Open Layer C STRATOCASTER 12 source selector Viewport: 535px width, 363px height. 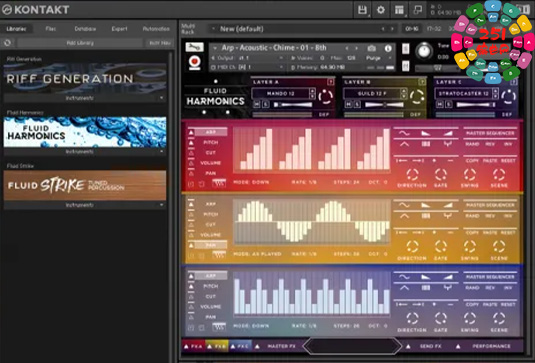pyautogui.click(x=463, y=93)
